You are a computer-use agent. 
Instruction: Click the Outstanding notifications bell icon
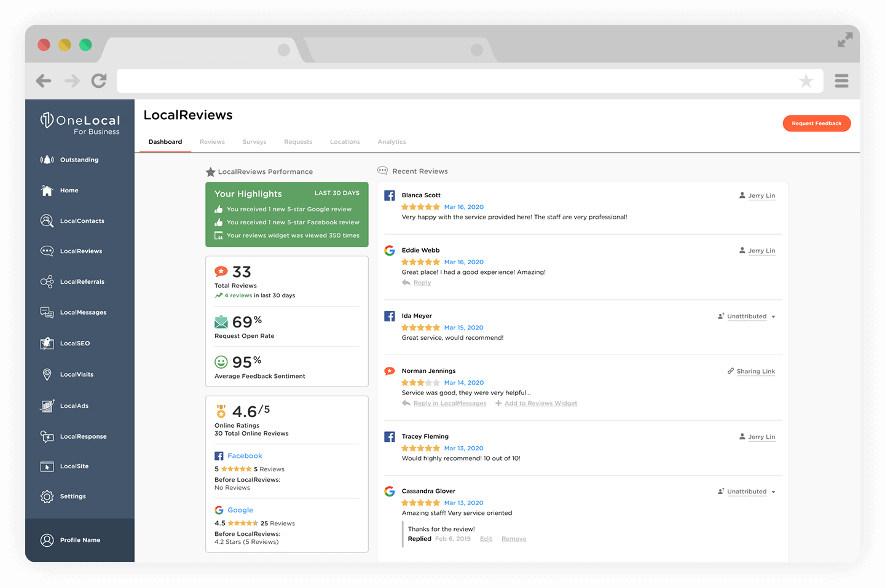(x=47, y=160)
